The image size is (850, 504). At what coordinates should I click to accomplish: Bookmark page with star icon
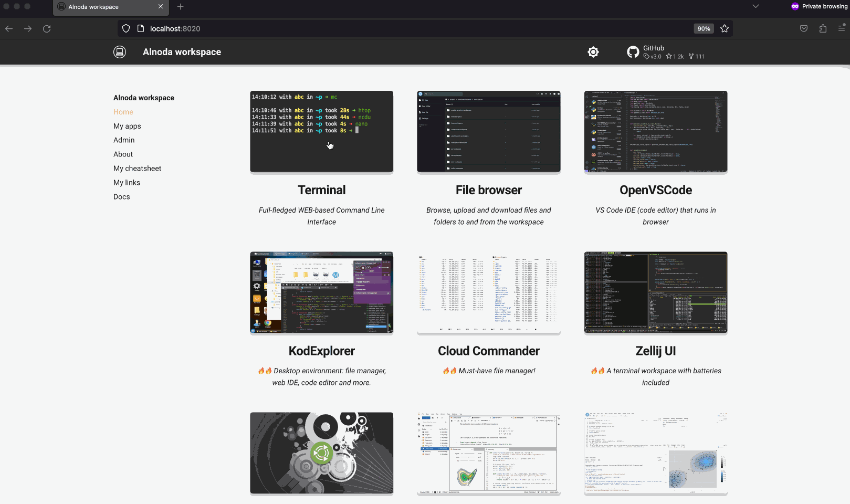click(x=725, y=28)
